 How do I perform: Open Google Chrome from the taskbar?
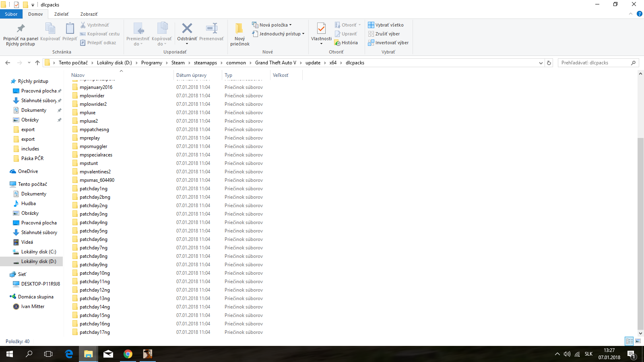[x=128, y=354]
